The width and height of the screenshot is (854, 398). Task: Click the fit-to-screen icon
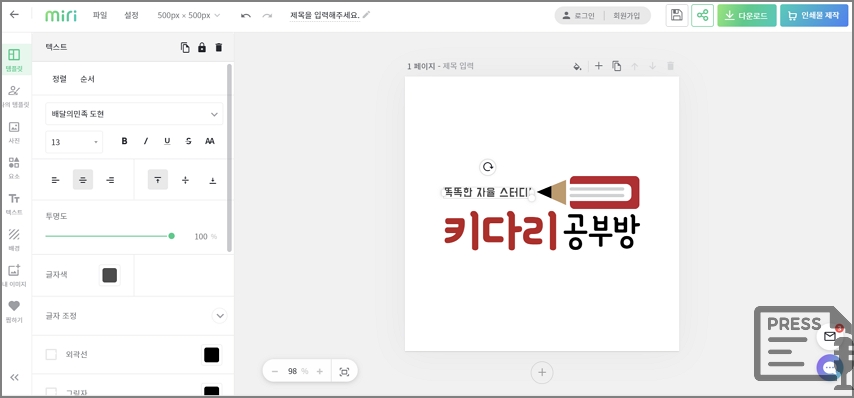pyautogui.click(x=344, y=372)
